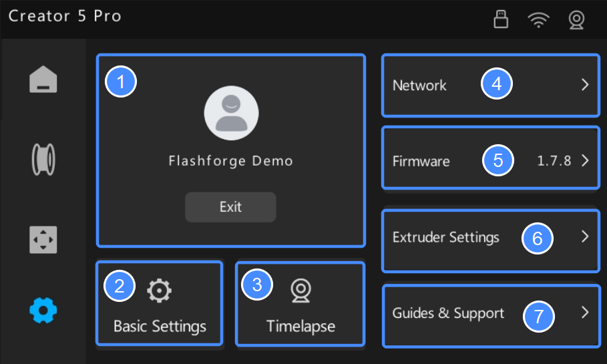This screenshot has width=607, height=364.
Task: Open the Firmware menu entry
Action: point(491,158)
